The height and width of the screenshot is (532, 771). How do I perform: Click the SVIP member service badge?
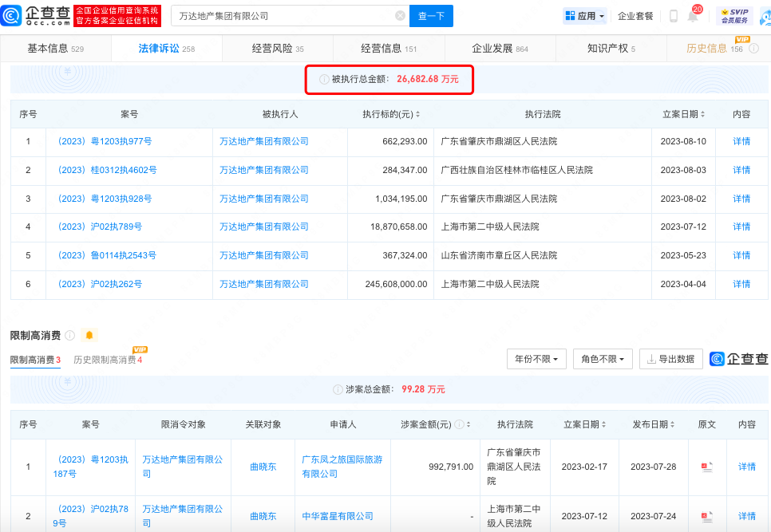[x=733, y=16]
